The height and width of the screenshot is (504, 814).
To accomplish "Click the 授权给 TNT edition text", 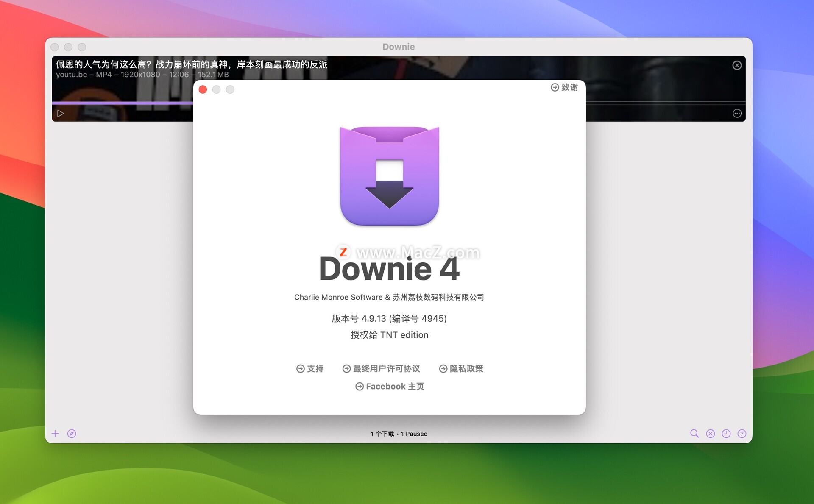I will [x=389, y=335].
